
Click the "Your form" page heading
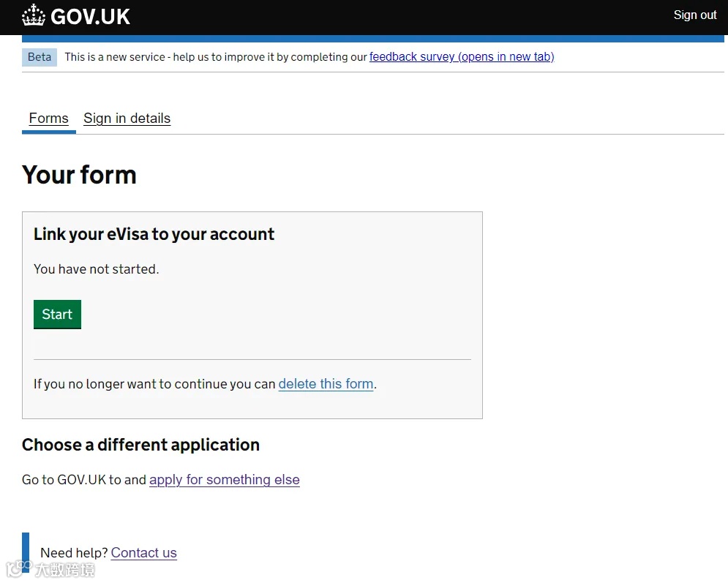click(x=79, y=175)
